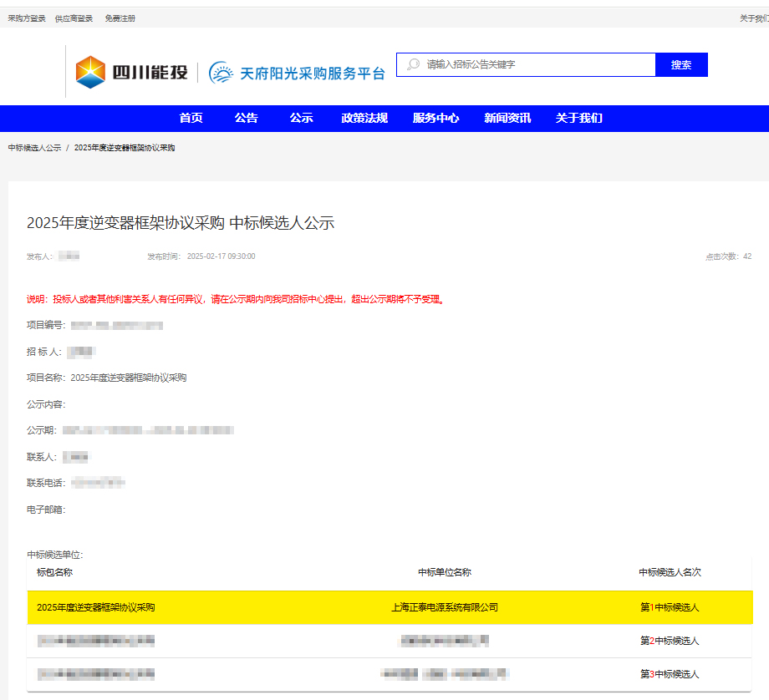Click the 中标候选人公示 breadcrumb

(x=34, y=148)
